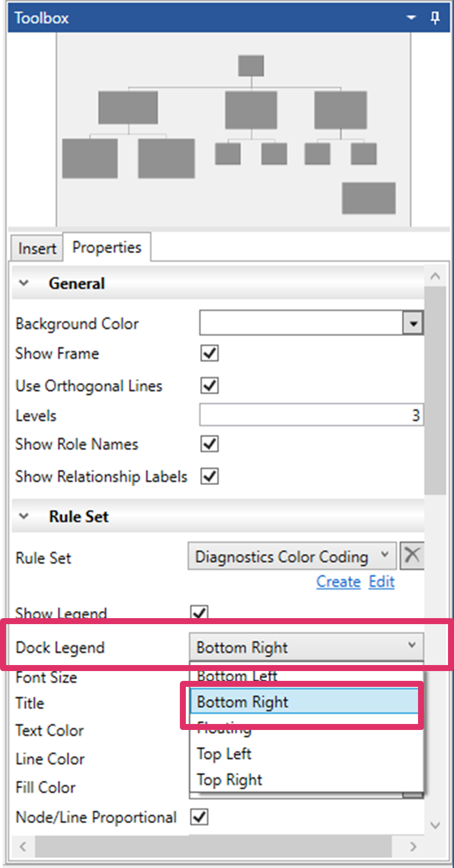This screenshot has width=454, height=868.
Task: Select Top Left in Dock Legend list
Action: coord(224,754)
